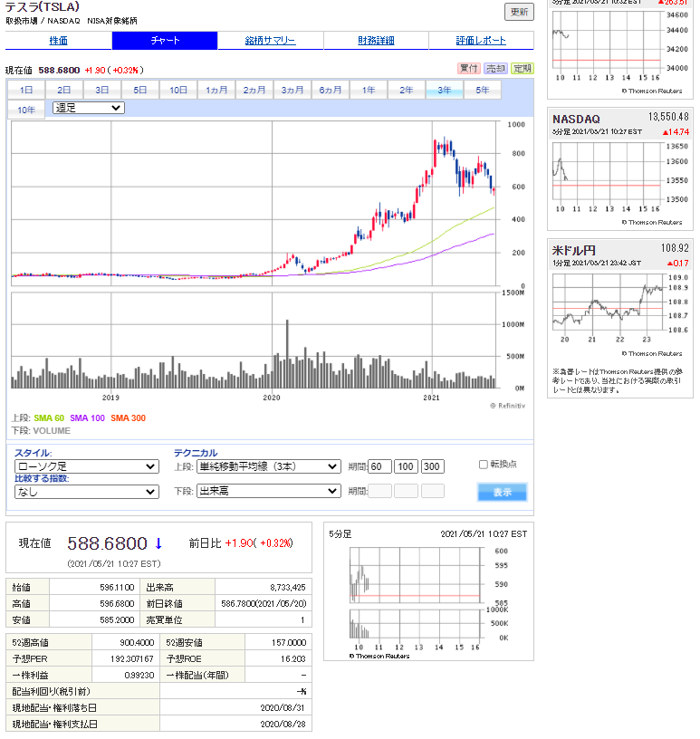Click the 高値 value 596.6800
This screenshot has width=700, height=739.
[x=117, y=604]
